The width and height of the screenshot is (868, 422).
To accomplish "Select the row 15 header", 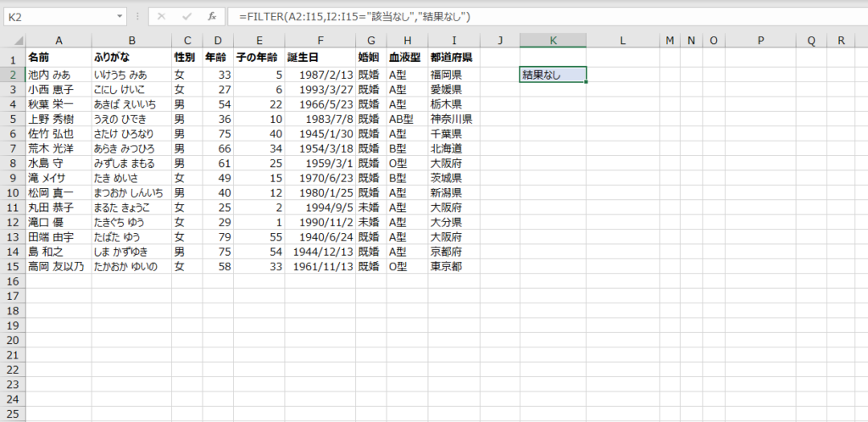I will [13, 266].
